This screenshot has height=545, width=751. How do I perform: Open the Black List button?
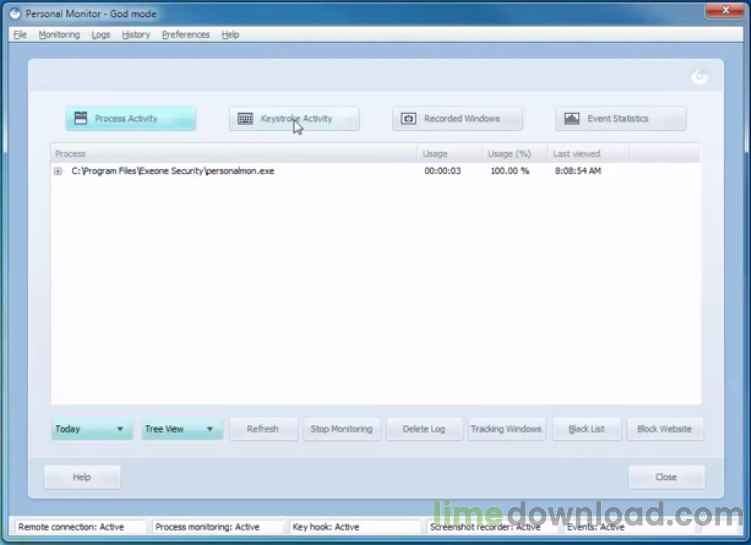pyautogui.click(x=586, y=429)
